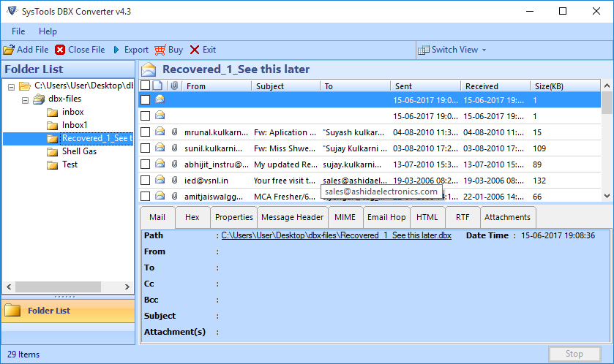This screenshot has height=364, width=614.
Task: Switch to the RTF tab
Action: pyautogui.click(x=463, y=217)
